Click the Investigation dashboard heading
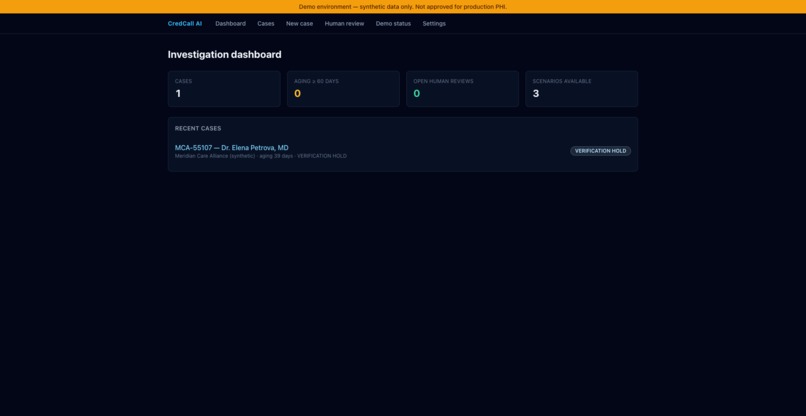Screen dimensions: 806x416 click(x=225, y=55)
